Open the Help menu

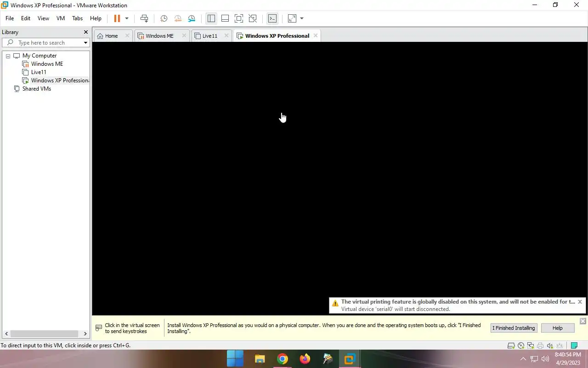[x=96, y=18]
